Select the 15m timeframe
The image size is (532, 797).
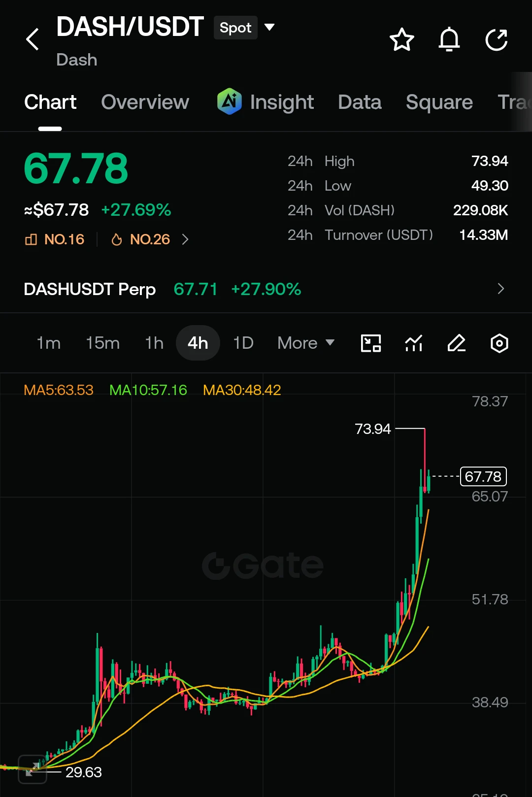click(x=102, y=343)
